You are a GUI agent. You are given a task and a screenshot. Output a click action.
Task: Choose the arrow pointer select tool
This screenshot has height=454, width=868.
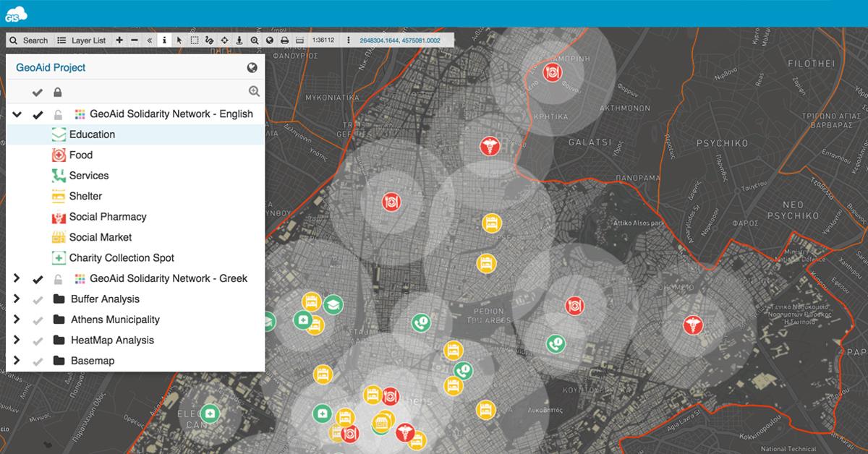click(x=179, y=40)
